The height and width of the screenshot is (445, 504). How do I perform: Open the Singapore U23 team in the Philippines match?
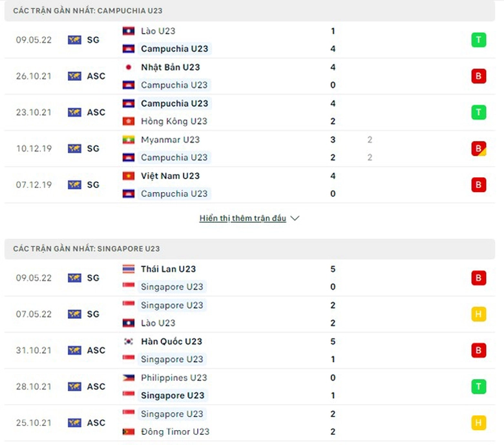pos(173,395)
